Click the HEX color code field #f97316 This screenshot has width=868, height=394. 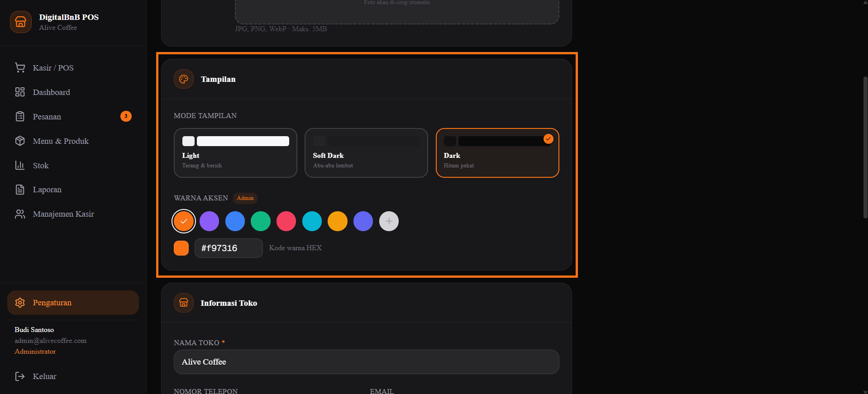pyautogui.click(x=229, y=248)
